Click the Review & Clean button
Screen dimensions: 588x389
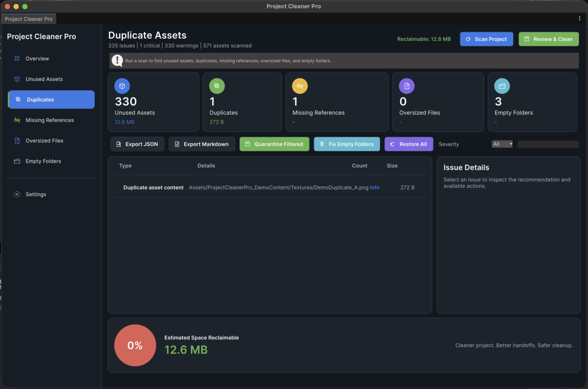549,39
